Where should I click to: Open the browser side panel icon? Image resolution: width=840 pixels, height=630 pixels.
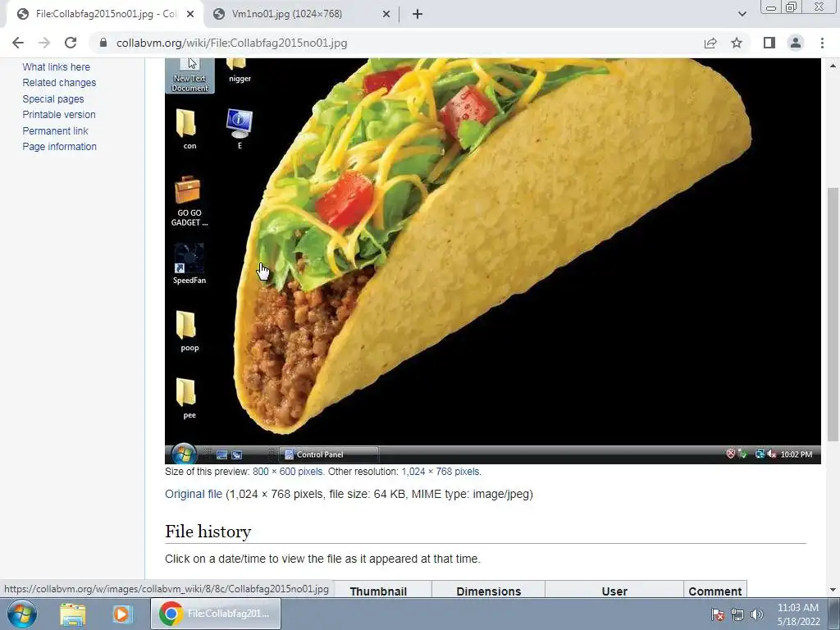click(x=769, y=43)
